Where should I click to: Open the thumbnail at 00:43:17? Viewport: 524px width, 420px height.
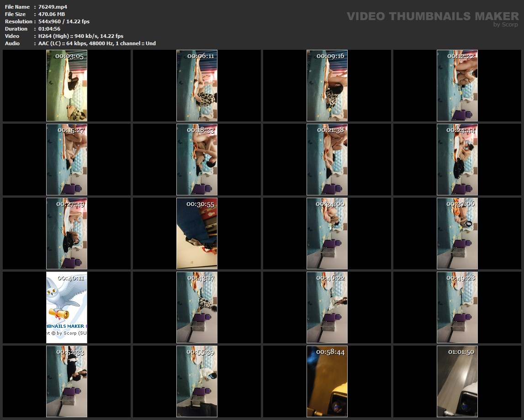pos(197,308)
